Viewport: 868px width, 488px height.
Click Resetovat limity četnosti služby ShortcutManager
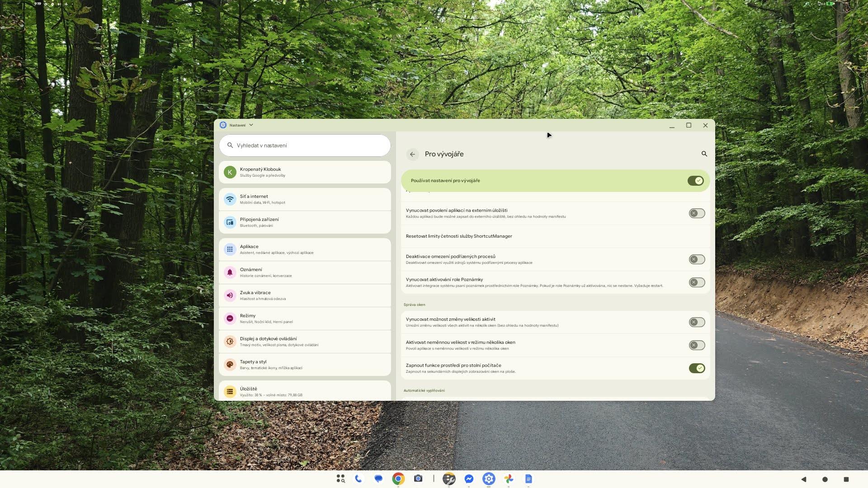pyautogui.click(x=555, y=236)
